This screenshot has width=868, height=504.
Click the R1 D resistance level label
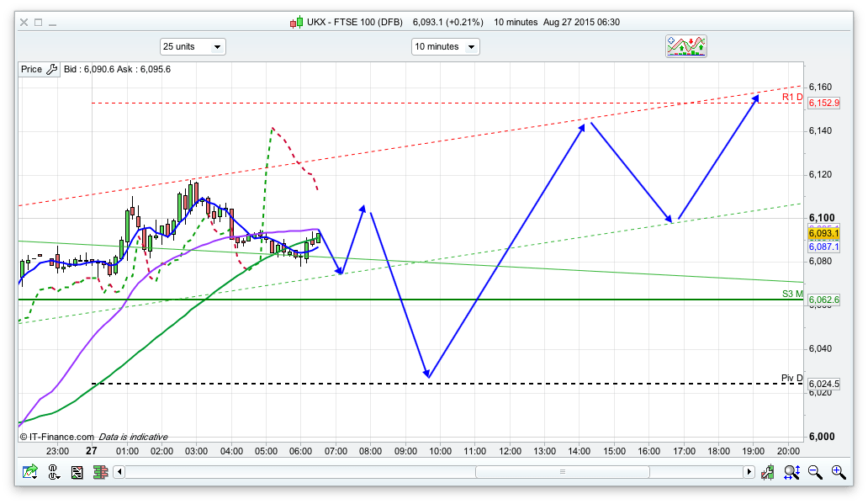791,98
